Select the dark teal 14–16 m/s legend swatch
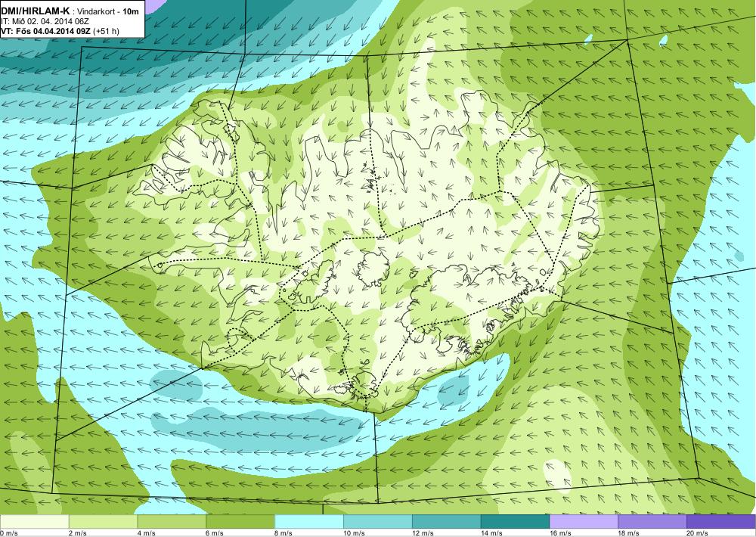This screenshot has width=756, height=537. (515, 522)
